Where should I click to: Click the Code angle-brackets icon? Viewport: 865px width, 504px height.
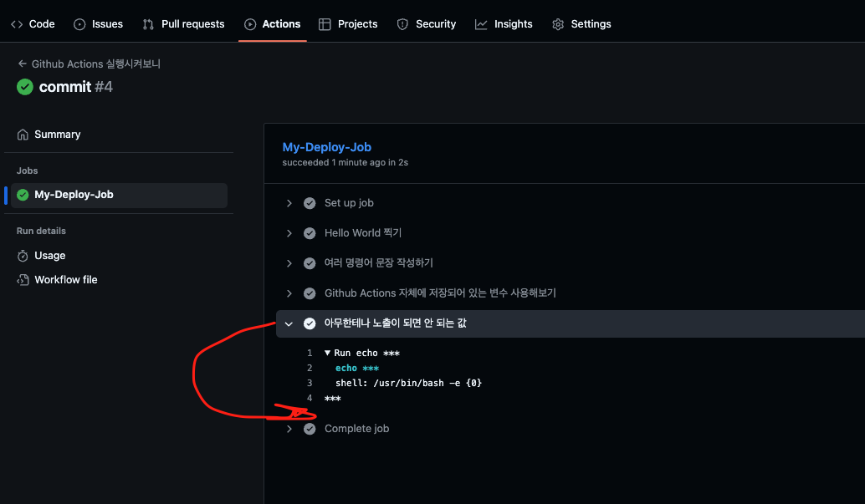[x=17, y=24]
